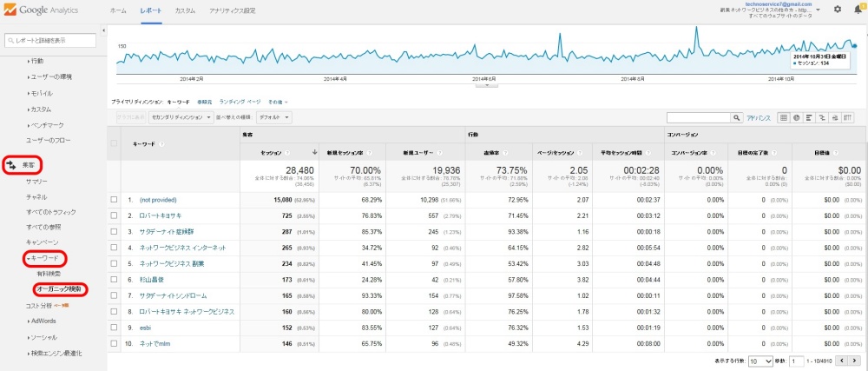Click the table search magnifier button
868x371 pixels.
[x=737, y=118]
